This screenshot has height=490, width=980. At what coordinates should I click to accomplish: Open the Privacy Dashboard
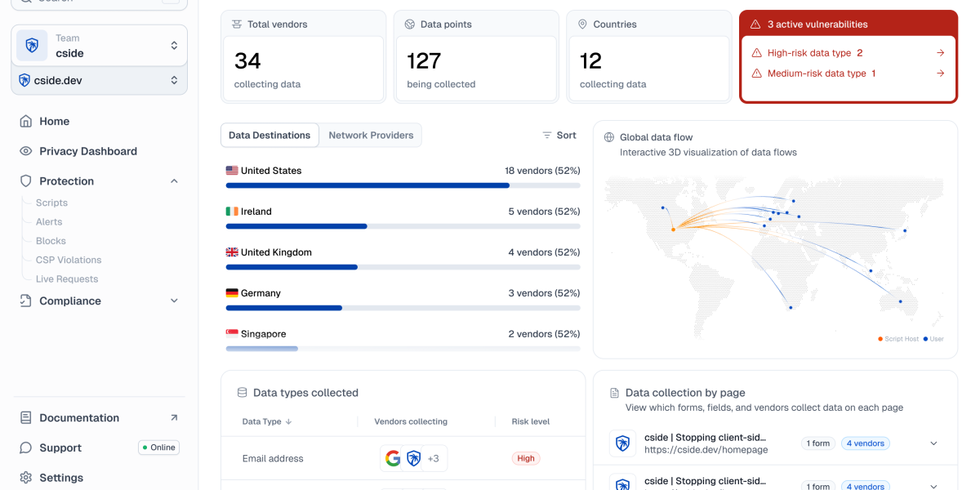tap(87, 151)
